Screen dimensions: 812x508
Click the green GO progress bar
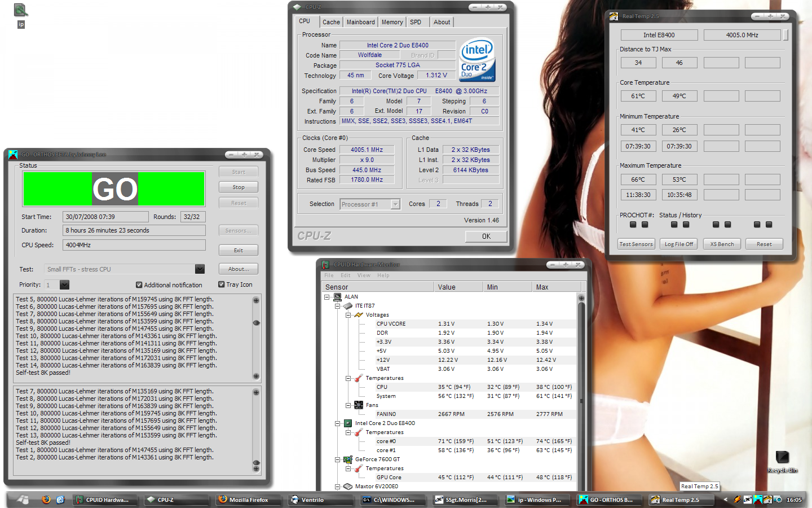point(114,189)
